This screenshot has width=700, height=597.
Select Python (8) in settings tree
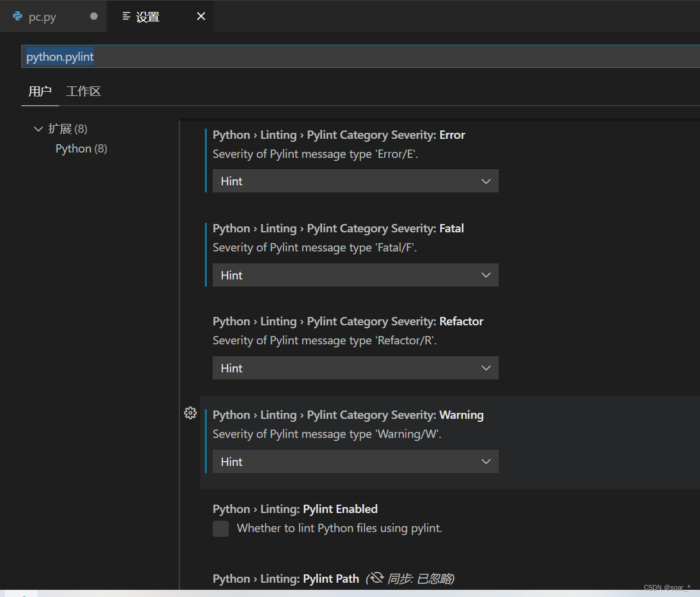point(81,149)
